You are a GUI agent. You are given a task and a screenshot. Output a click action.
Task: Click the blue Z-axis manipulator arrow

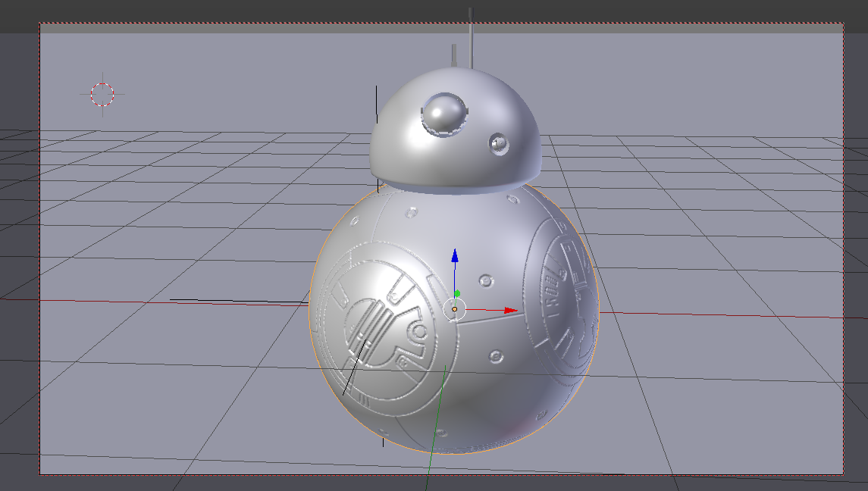[x=455, y=258]
